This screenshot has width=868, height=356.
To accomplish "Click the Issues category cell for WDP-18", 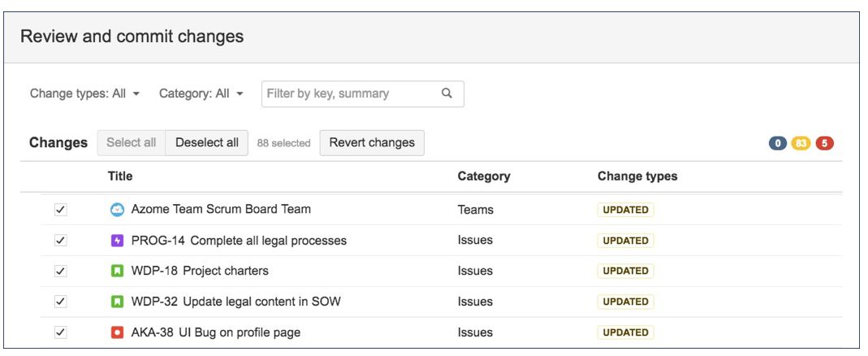I will (475, 271).
